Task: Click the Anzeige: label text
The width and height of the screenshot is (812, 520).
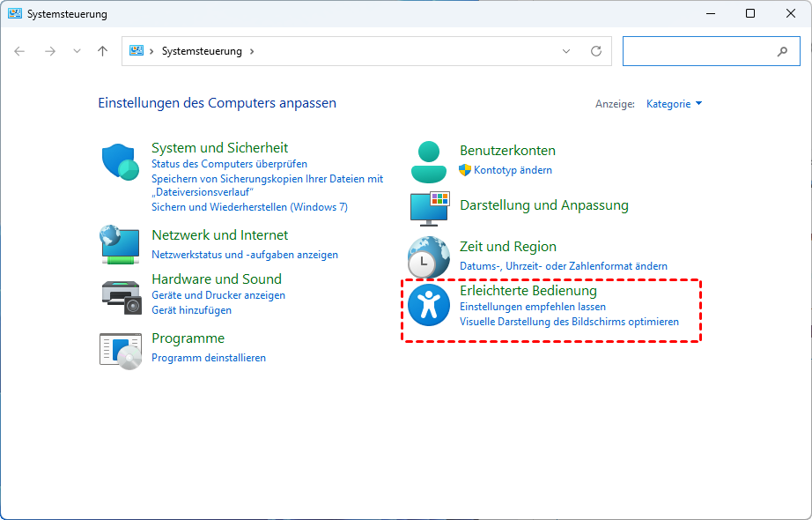Action: click(x=615, y=104)
